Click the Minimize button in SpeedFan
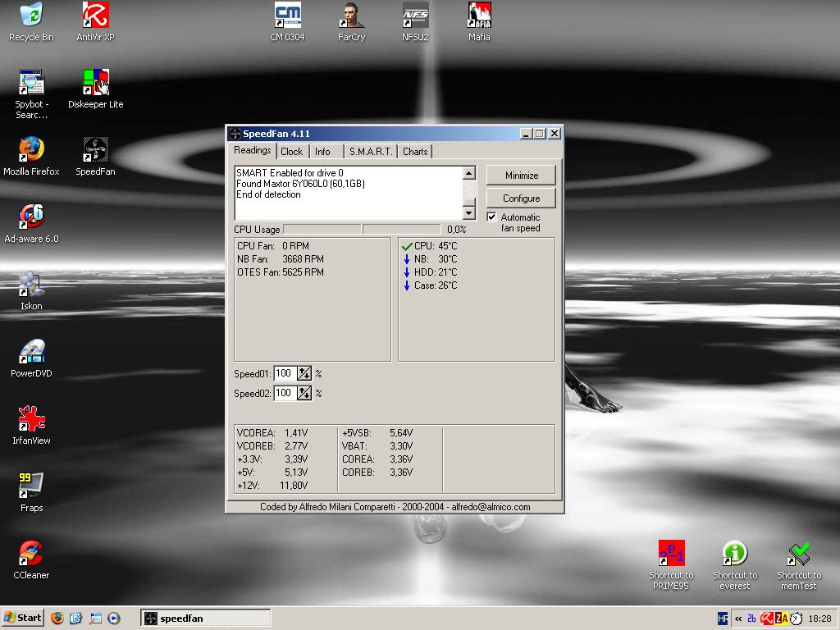The height and width of the screenshot is (630, 840). [x=521, y=175]
